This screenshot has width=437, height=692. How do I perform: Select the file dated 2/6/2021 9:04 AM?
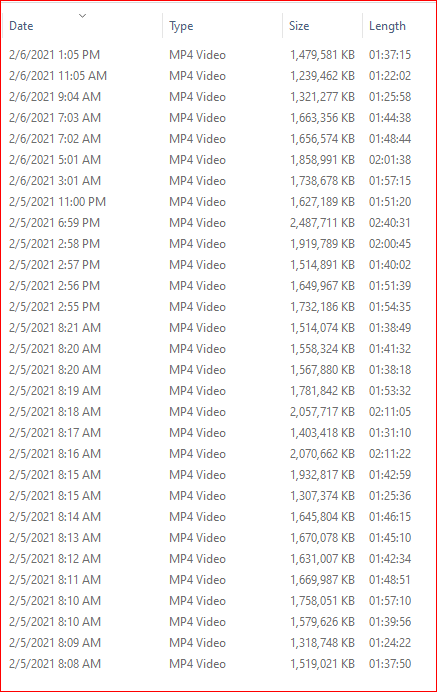click(218, 97)
